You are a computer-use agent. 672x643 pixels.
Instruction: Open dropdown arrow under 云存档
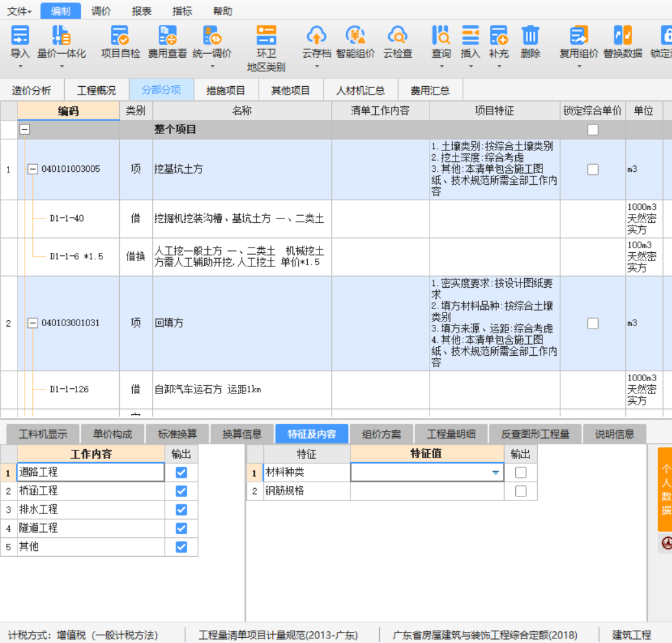(317, 67)
